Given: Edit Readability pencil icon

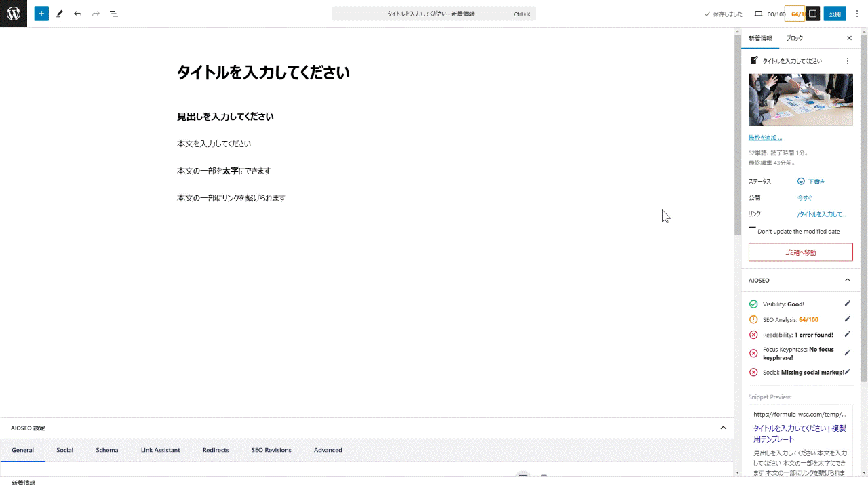Looking at the screenshot, I should tap(847, 334).
